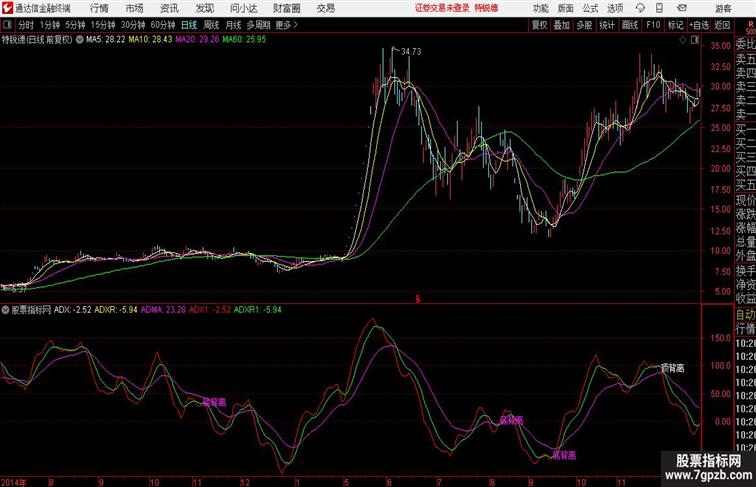Click the 34.73 high price label
The image size is (756, 487).
coord(411,52)
